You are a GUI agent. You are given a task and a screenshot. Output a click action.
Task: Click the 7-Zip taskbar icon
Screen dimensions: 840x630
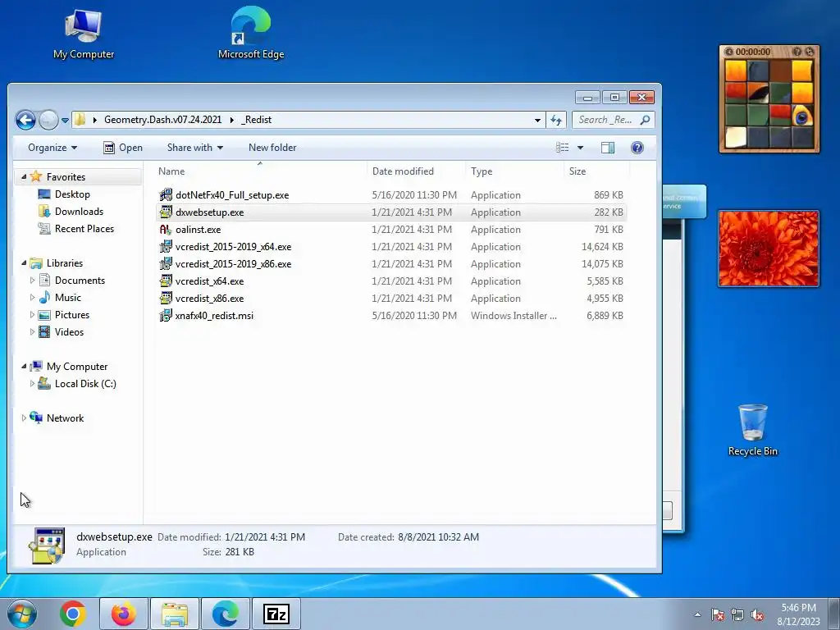pos(276,614)
